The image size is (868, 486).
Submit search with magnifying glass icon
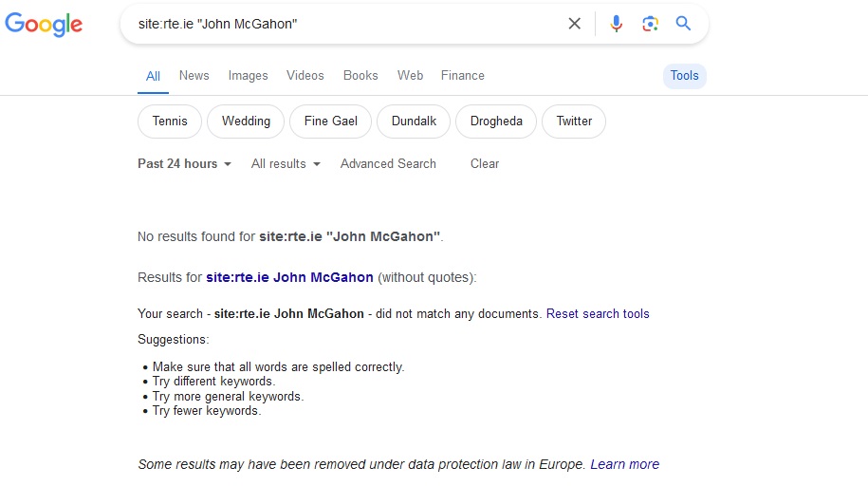click(683, 24)
